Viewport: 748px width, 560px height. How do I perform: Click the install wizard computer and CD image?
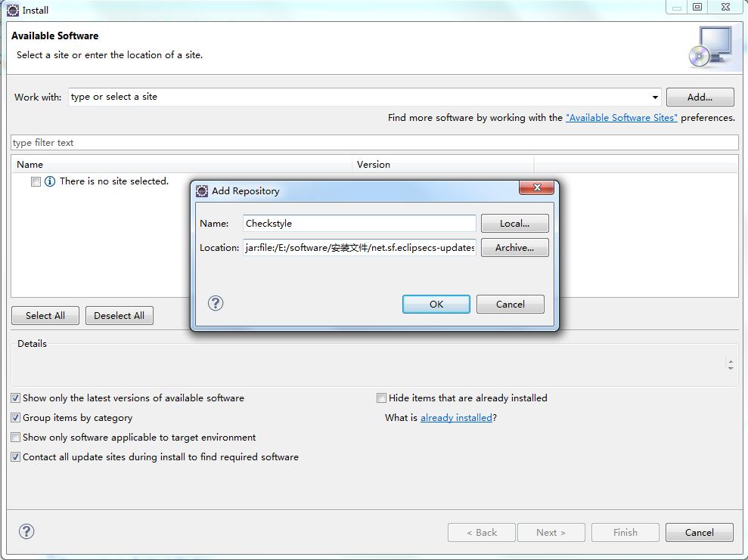(x=711, y=47)
